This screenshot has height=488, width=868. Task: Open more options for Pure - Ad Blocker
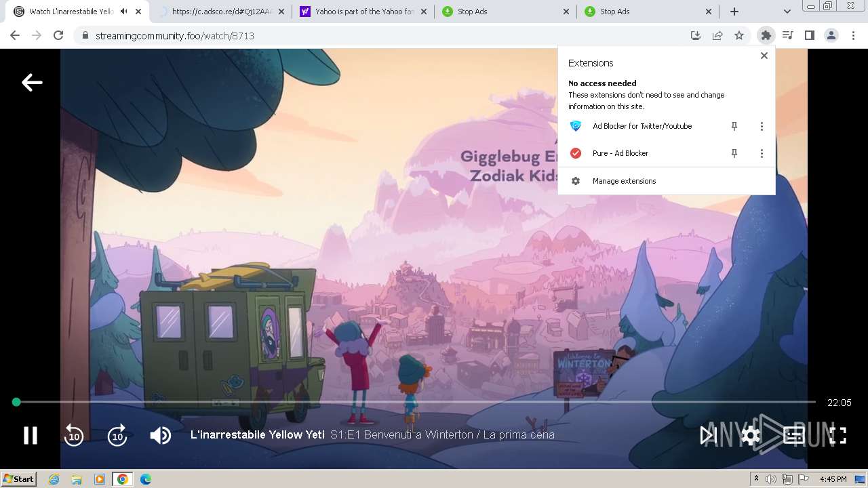(x=762, y=153)
